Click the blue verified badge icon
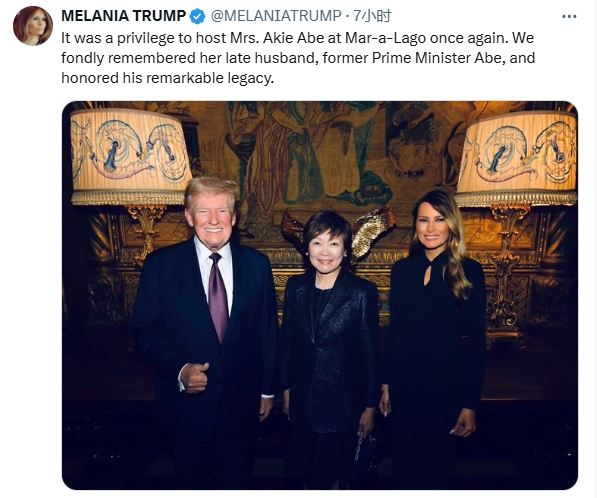The height and width of the screenshot is (498, 597). 197,16
